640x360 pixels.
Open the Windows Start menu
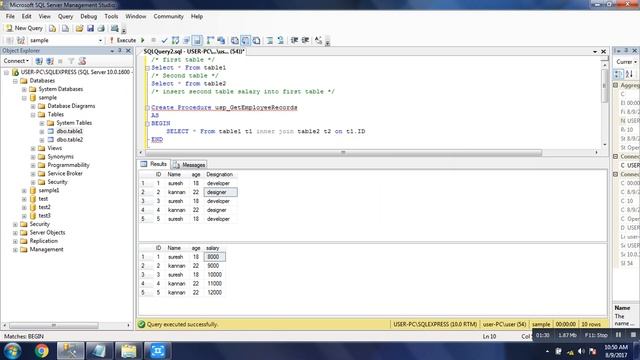pyautogui.click(x=12, y=351)
